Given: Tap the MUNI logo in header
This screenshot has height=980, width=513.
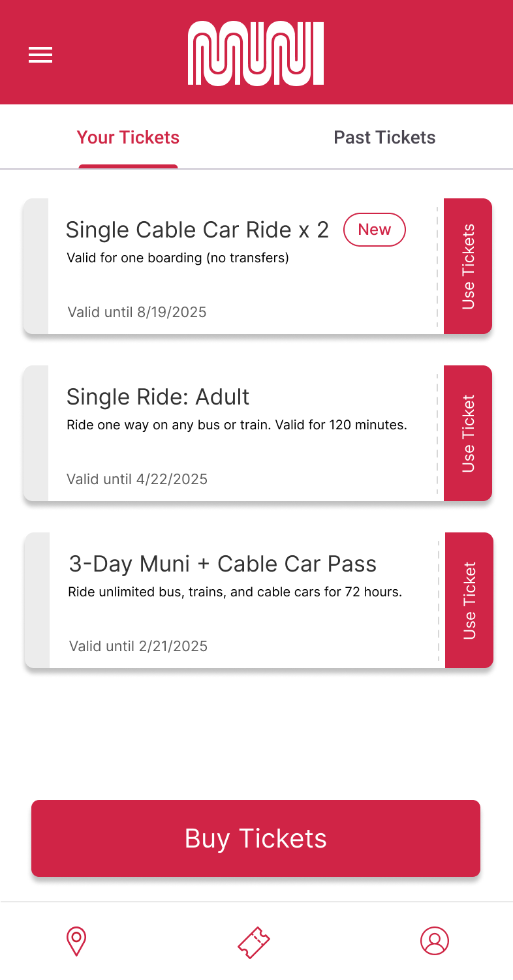Looking at the screenshot, I should point(256,54).
